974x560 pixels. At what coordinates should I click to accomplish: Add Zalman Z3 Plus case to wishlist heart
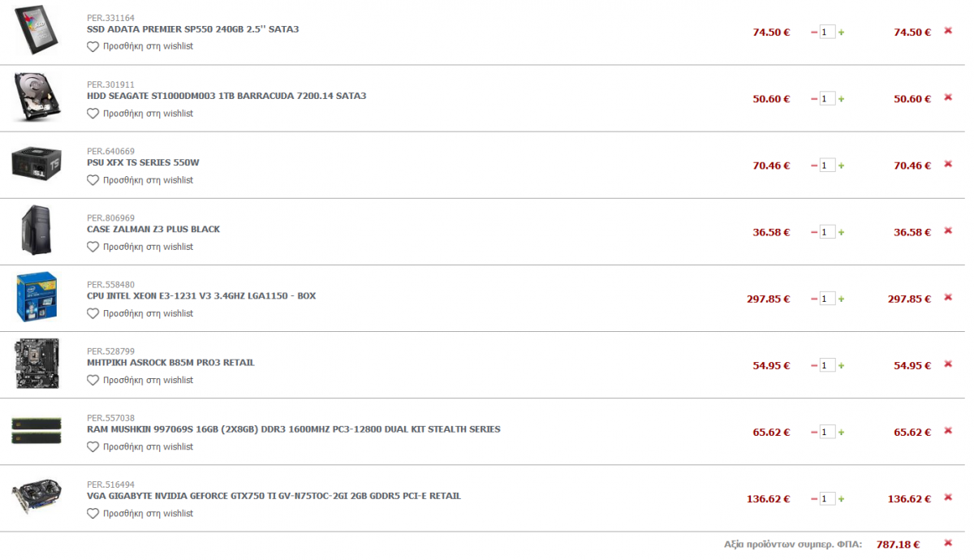(x=93, y=247)
